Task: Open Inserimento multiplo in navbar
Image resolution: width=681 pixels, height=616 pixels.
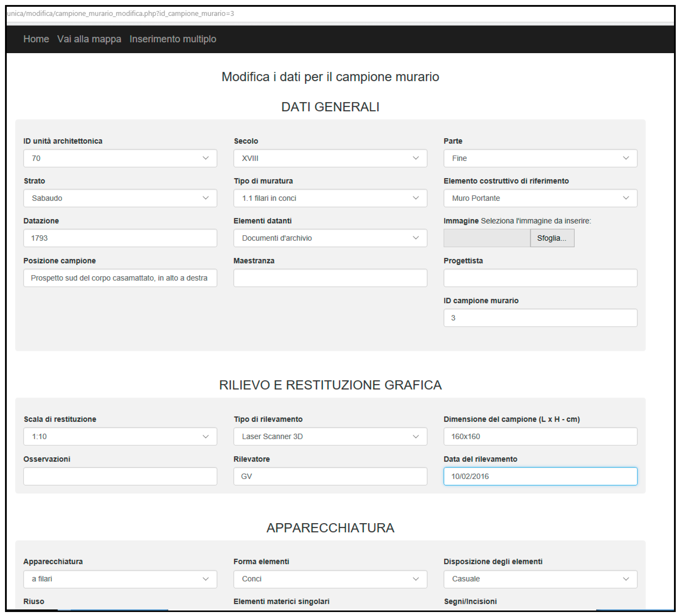Action: 173,39
